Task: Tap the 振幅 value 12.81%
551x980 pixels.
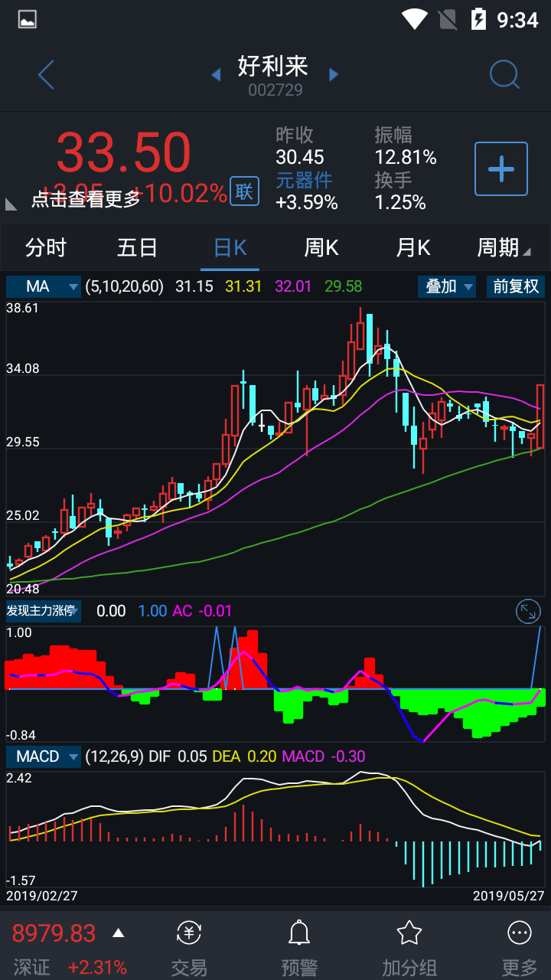Action: tap(406, 158)
